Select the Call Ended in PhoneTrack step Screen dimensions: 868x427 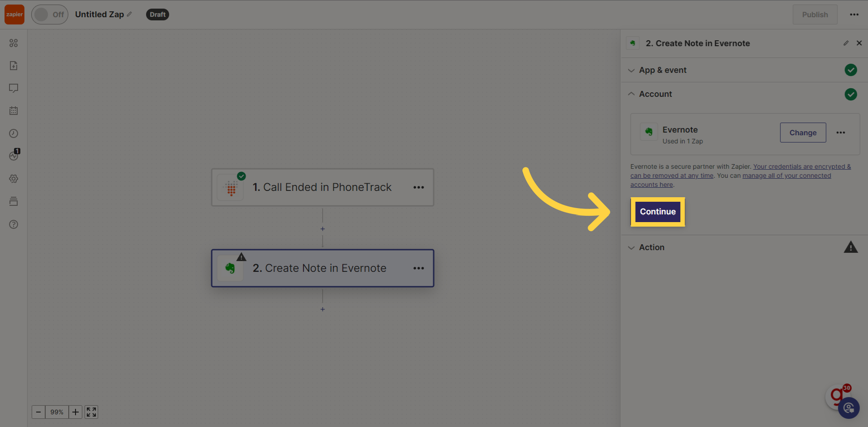point(323,187)
